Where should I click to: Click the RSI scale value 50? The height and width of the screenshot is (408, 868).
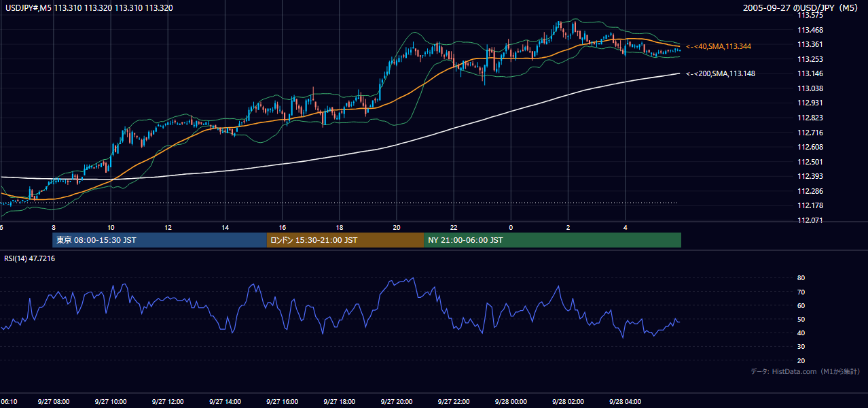[801, 319]
